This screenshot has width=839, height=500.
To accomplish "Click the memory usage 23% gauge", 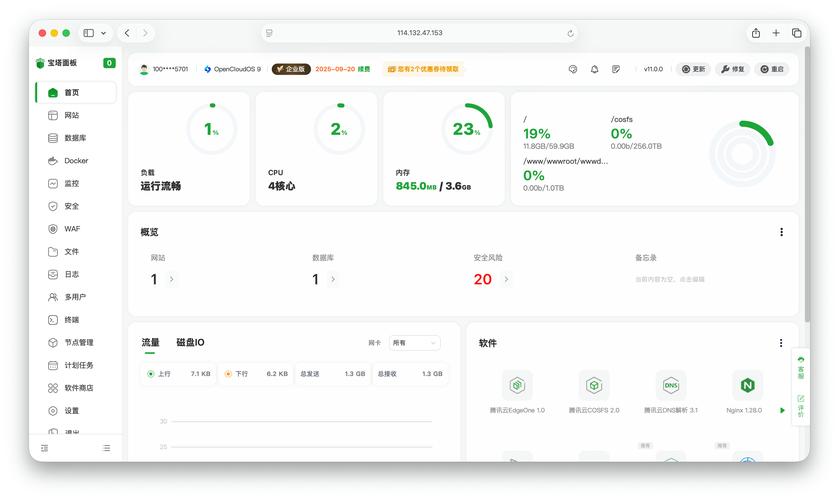I will click(466, 129).
